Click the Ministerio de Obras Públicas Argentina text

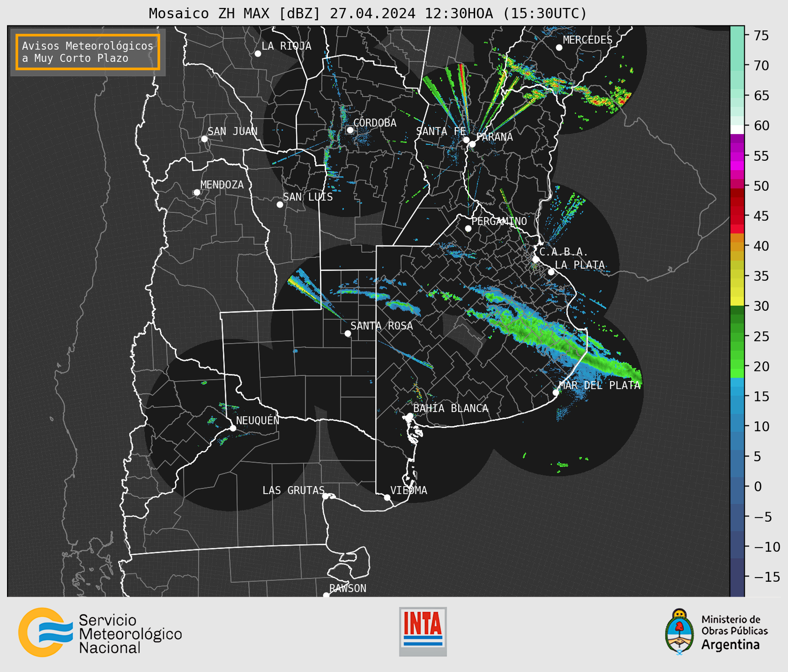[734, 632]
